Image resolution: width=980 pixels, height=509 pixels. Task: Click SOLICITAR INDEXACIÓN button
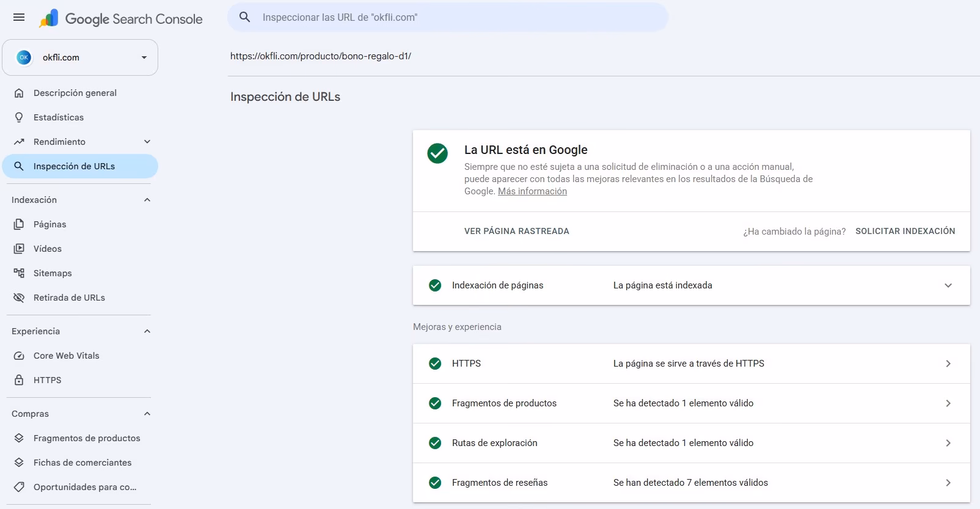coord(905,231)
